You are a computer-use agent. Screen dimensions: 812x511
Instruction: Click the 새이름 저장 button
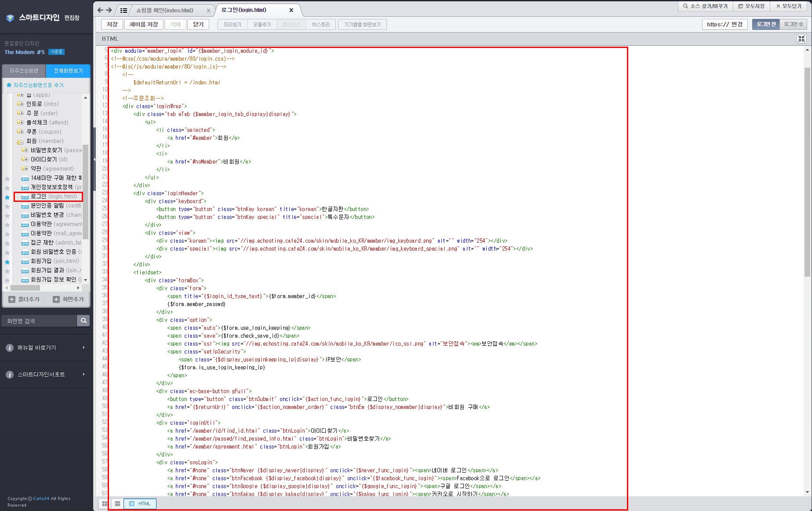click(144, 25)
